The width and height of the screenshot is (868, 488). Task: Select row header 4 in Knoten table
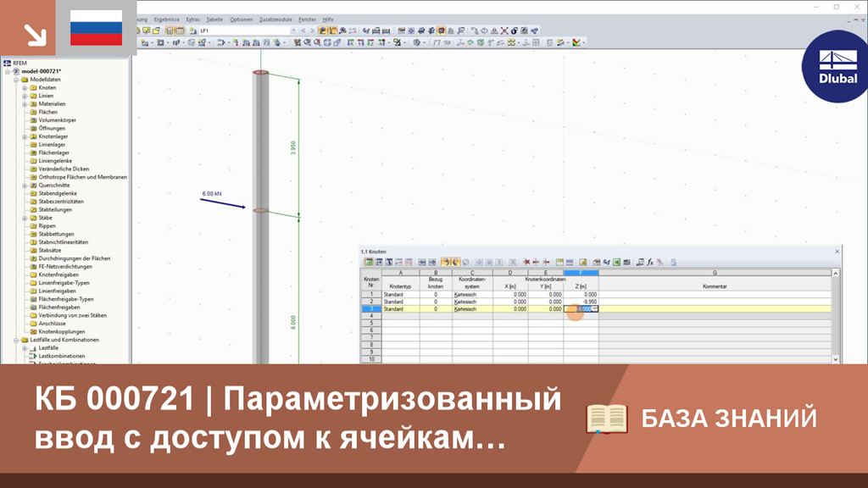371,317
